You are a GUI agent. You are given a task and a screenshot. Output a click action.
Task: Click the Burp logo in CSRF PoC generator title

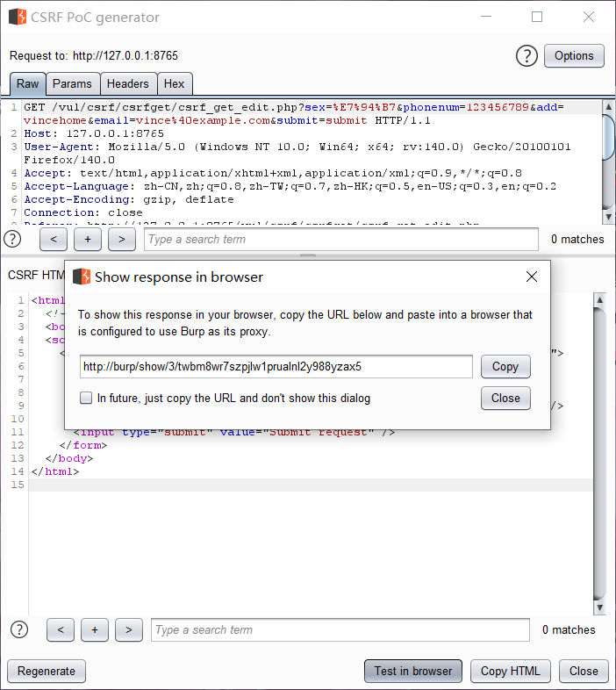pyautogui.click(x=18, y=18)
